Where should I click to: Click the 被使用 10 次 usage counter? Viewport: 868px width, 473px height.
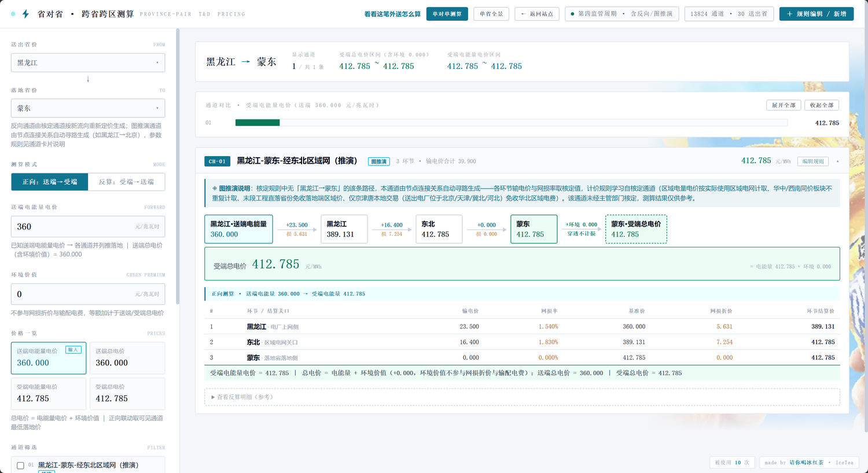coord(732,463)
